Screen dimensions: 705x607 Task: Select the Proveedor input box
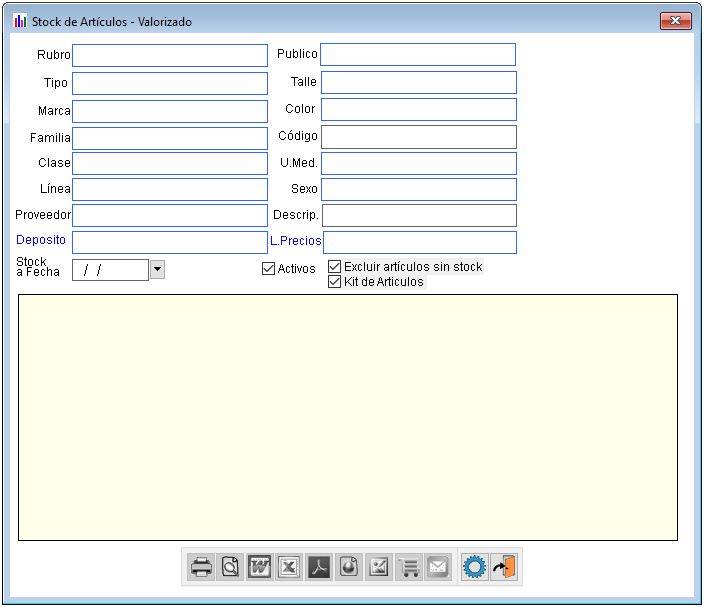click(x=170, y=215)
